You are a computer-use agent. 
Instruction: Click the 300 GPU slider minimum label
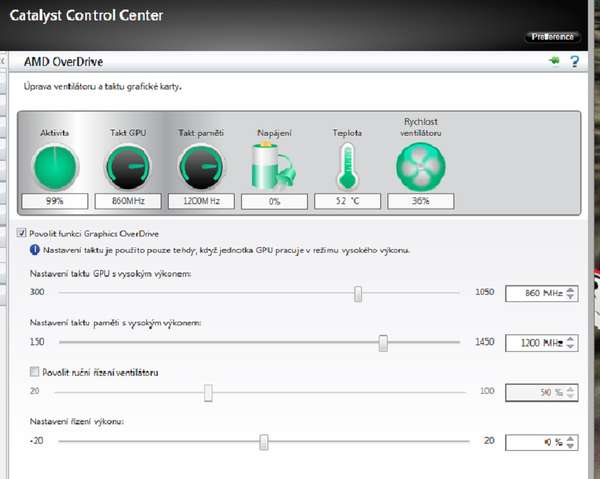[37, 292]
